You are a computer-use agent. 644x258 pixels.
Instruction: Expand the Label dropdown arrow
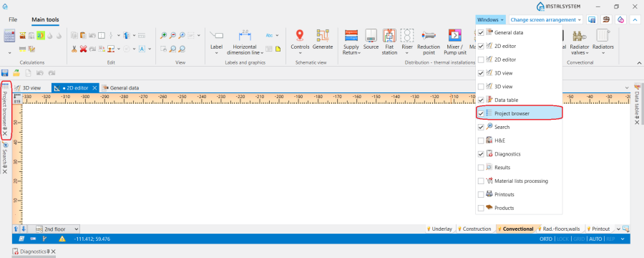[x=216, y=52]
